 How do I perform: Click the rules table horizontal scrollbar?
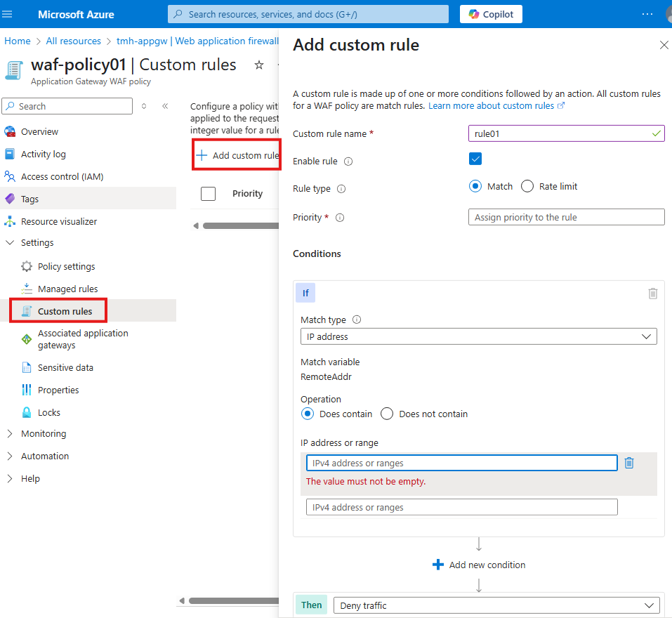(x=241, y=226)
